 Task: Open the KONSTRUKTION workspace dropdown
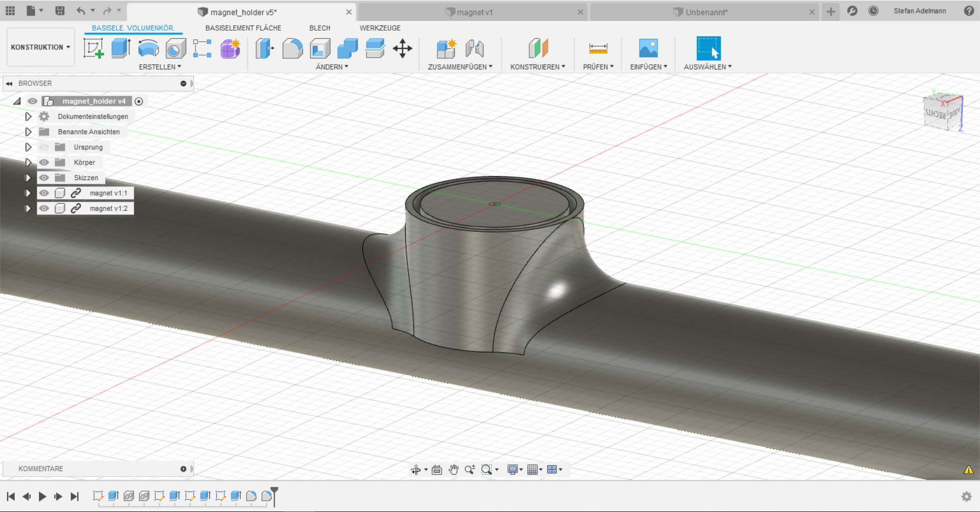click(x=40, y=47)
